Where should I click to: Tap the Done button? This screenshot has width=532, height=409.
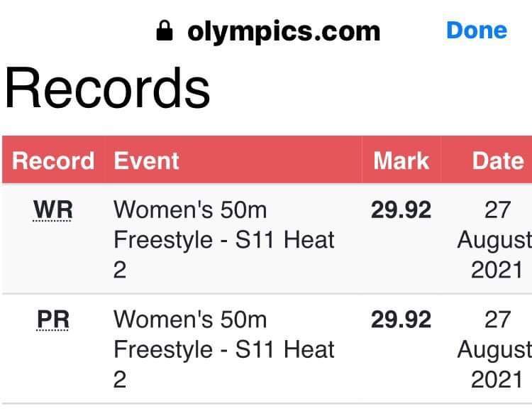point(477,31)
